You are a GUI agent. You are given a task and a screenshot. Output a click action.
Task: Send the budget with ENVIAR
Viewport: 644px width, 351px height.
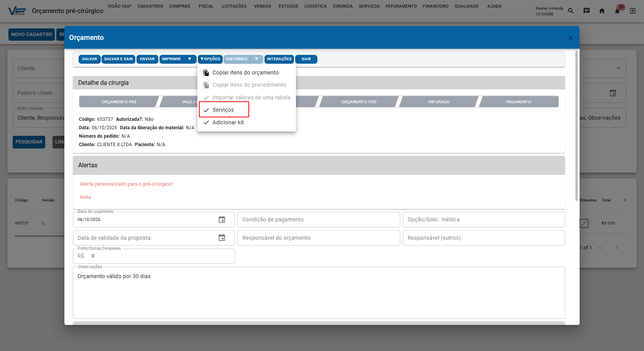[147, 59]
